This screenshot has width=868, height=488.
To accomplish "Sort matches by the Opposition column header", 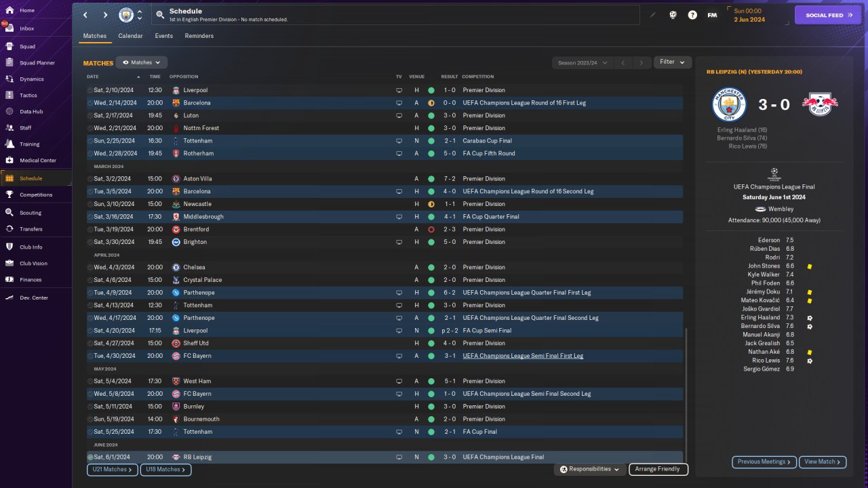I will [x=184, y=77].
